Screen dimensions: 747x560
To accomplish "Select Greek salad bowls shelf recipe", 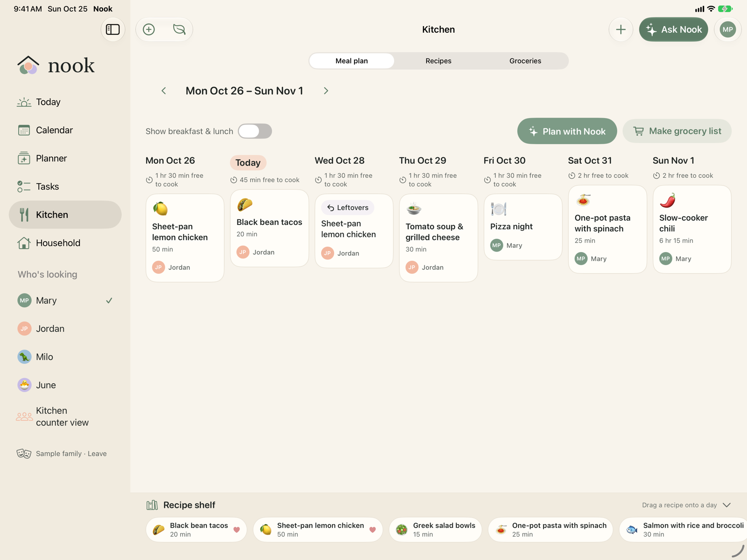I will pos(435,530).
